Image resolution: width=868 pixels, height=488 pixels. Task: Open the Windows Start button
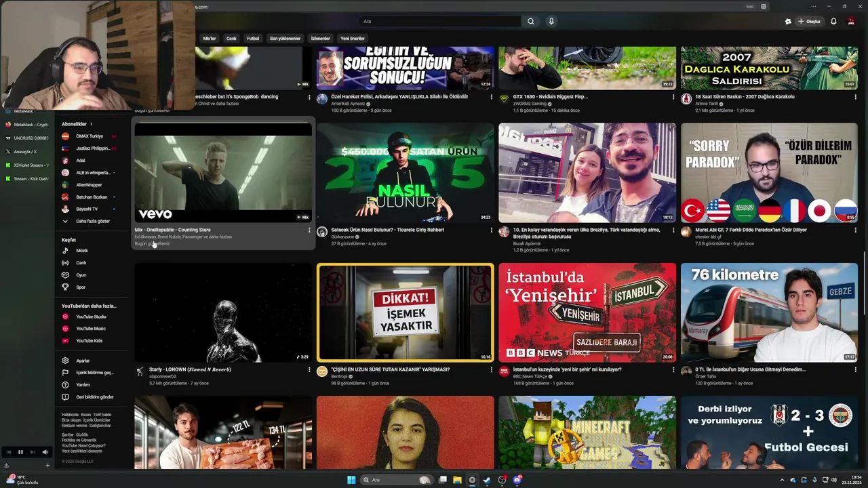[351, 480]
